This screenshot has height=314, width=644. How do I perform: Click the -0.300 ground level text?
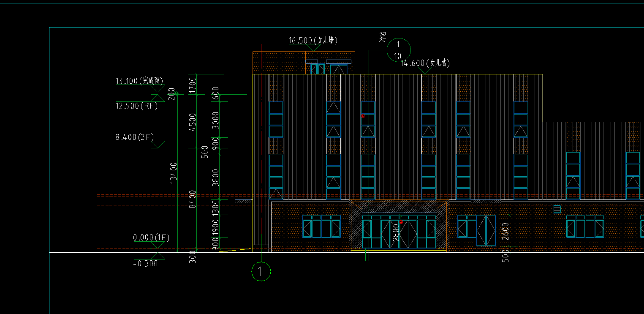point(145,264)
